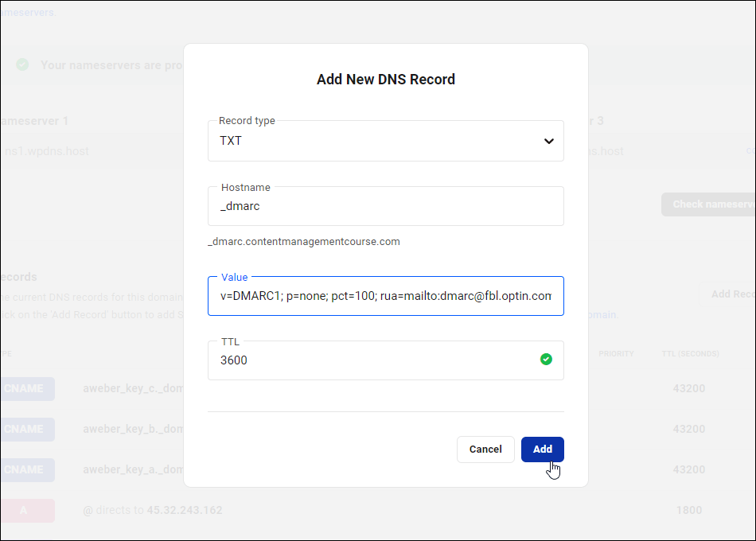Click the TTL (SECONDS) column header

[690, 354]
